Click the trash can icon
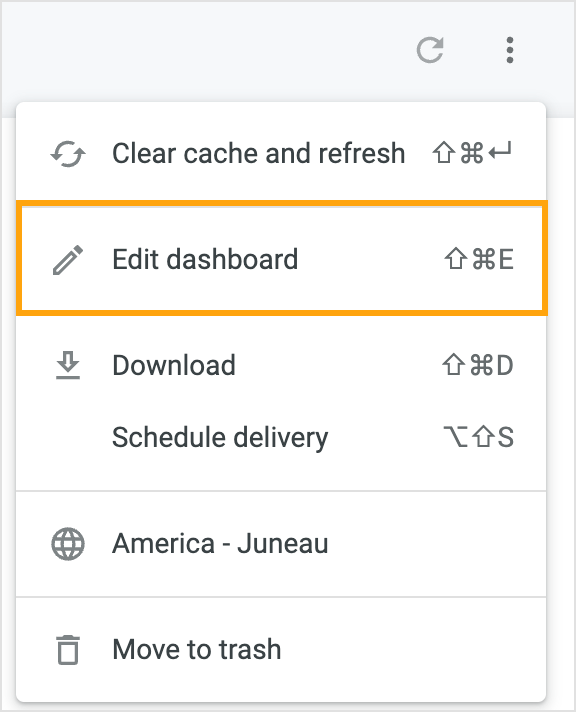576x712 pixels. pyautogui.click(x=68, y=650)
